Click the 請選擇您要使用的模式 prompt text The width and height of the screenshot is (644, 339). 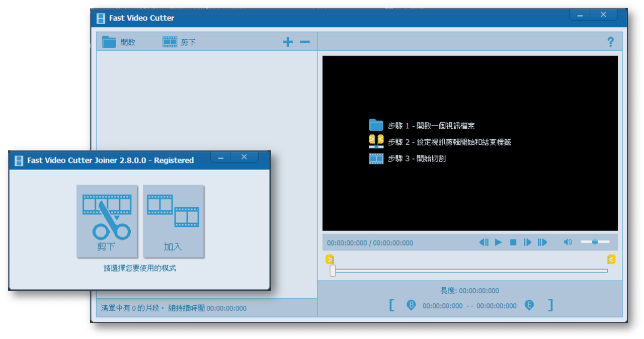(140, 268)
